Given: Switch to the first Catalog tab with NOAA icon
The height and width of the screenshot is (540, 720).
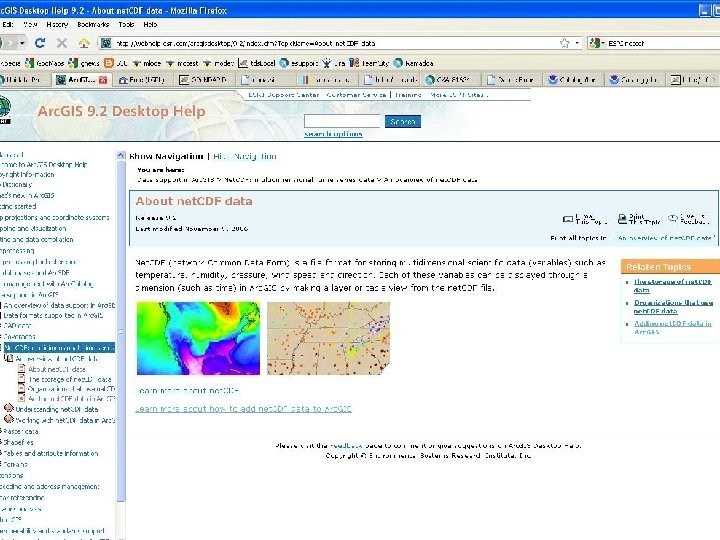Looking at the screenshot, I should click(573, 80).
